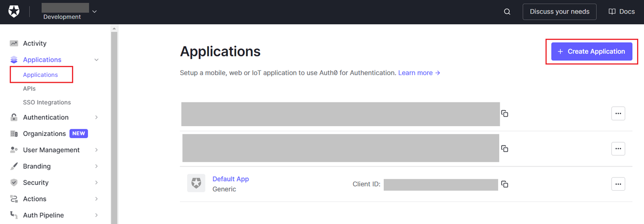Click the Auth0 shield logo
The image size is (644, 224).
tap(14, 11)
